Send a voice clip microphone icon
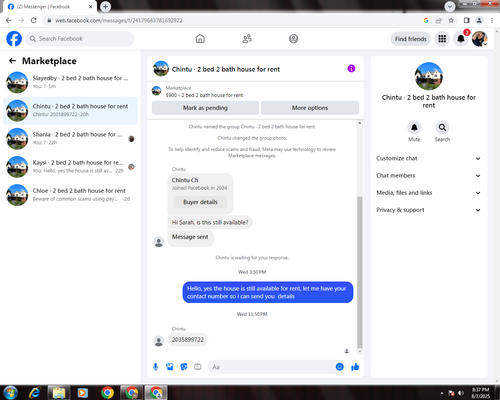 pos(155,367)
